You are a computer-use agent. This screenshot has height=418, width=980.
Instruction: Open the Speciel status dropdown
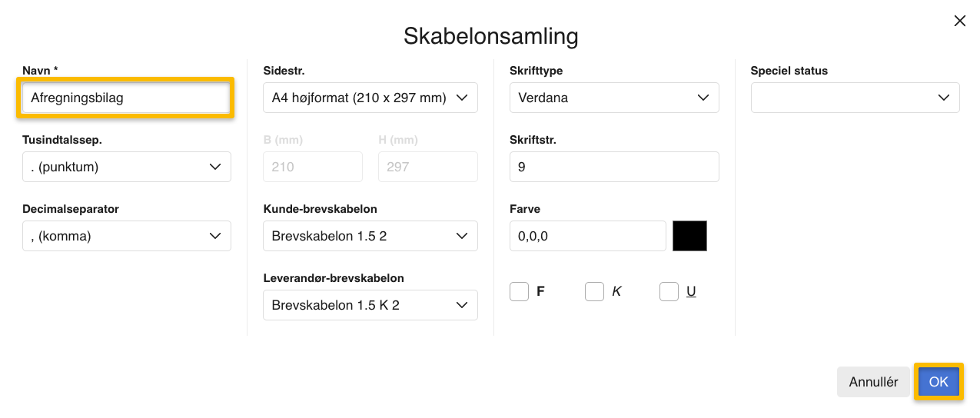[855, 98]
